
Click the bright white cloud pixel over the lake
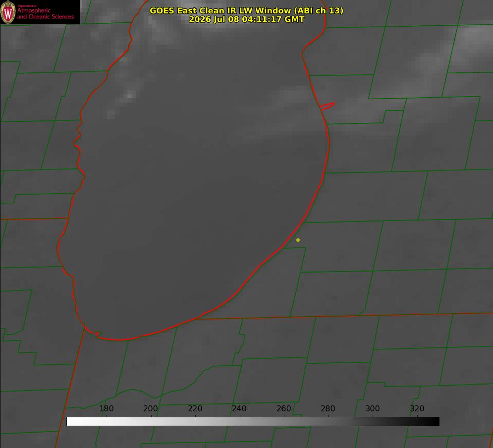(x=130, y=94)
